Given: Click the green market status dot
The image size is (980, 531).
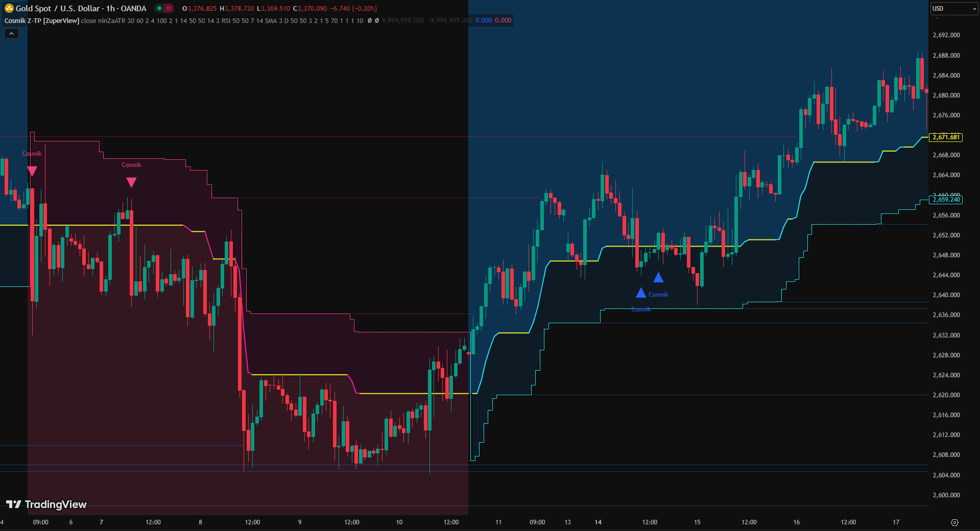Looking at the screenshot, I should click(x=159, y=8).
